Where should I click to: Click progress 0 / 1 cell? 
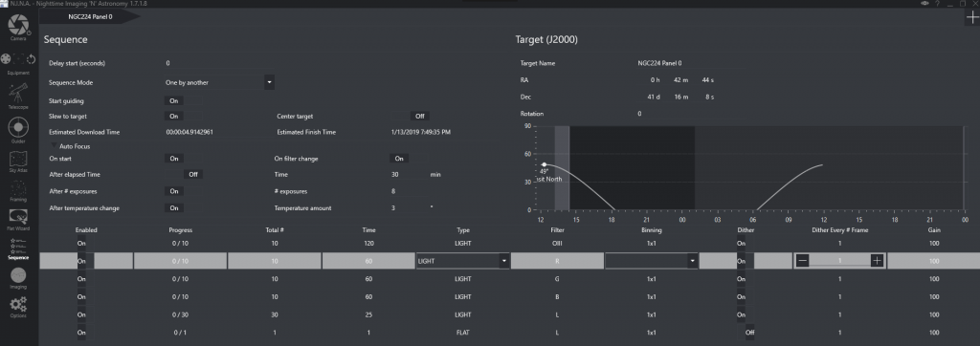click(180, 333)
